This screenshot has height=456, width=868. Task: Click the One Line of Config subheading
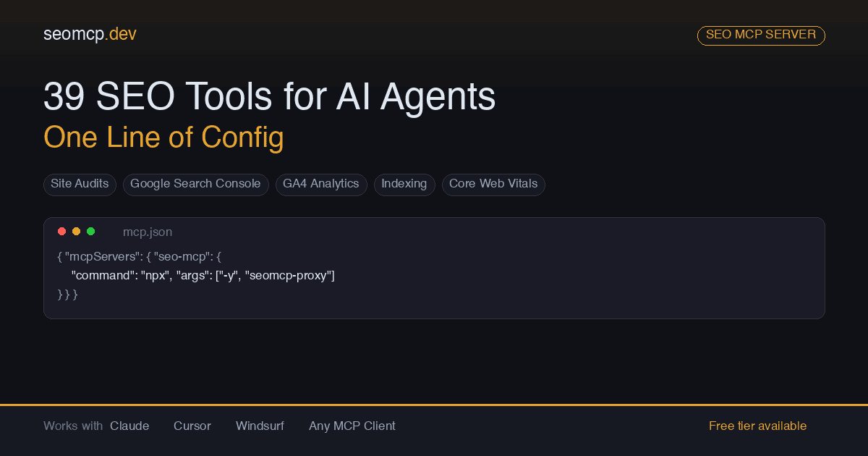(x=163, y=138)
